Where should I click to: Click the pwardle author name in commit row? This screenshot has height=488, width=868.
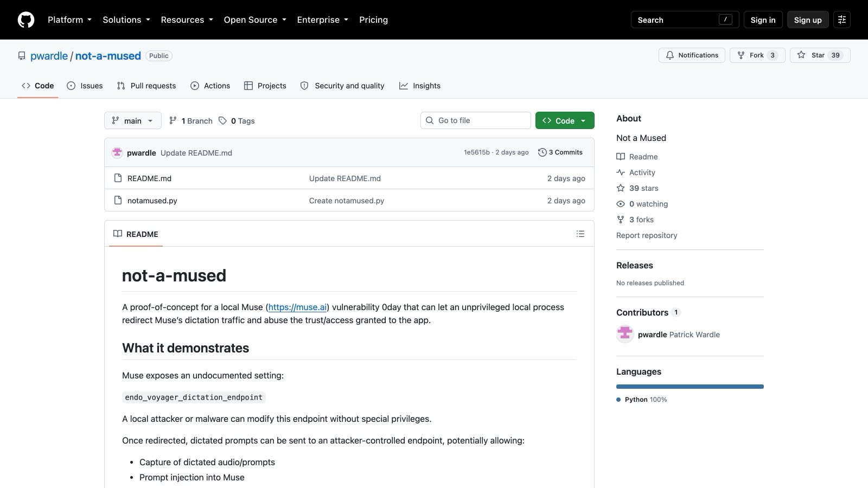[x=142, y=153]
